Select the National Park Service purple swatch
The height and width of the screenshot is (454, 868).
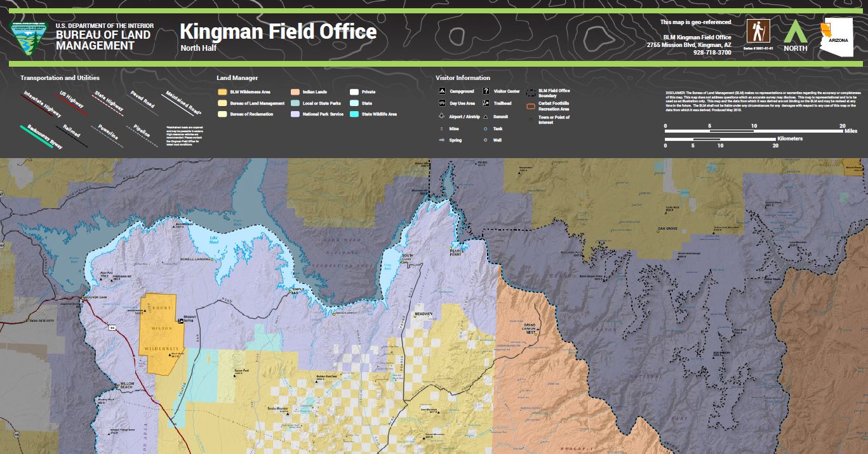tap(295, 114)
